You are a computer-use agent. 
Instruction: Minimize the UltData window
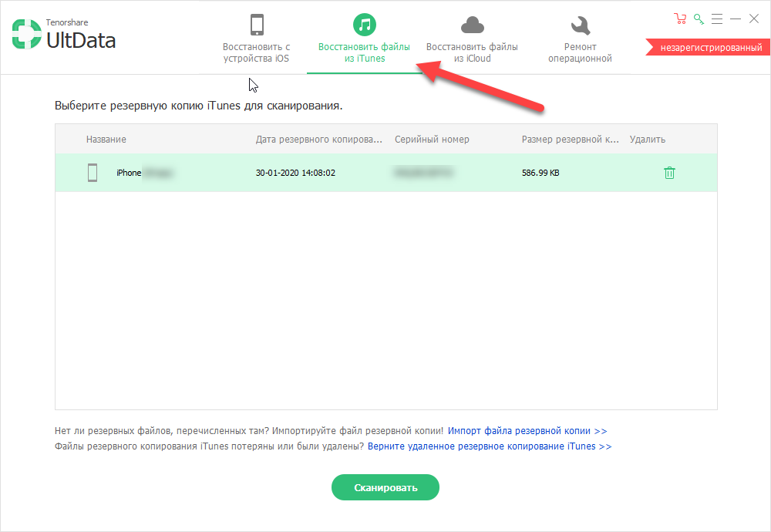[x=736, y=19]
